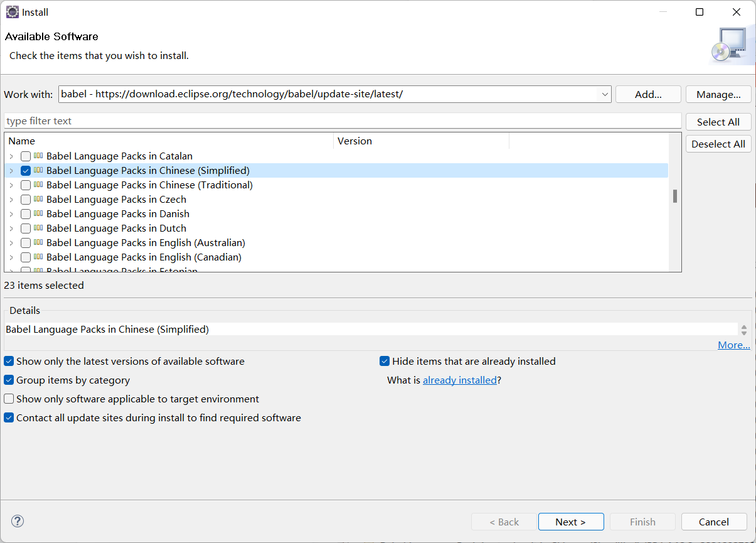Image resolution: width=756 pixels, height=543 pixels.
Task: Click the Version column header
Action: coord(420,141)
